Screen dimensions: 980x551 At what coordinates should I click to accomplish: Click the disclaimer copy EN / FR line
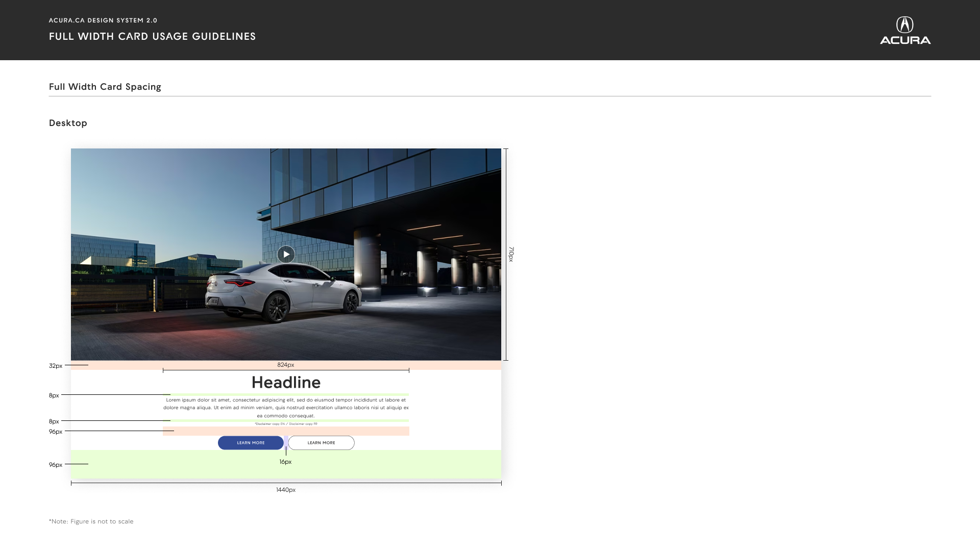pyautogui.click(x=286, y=424)
